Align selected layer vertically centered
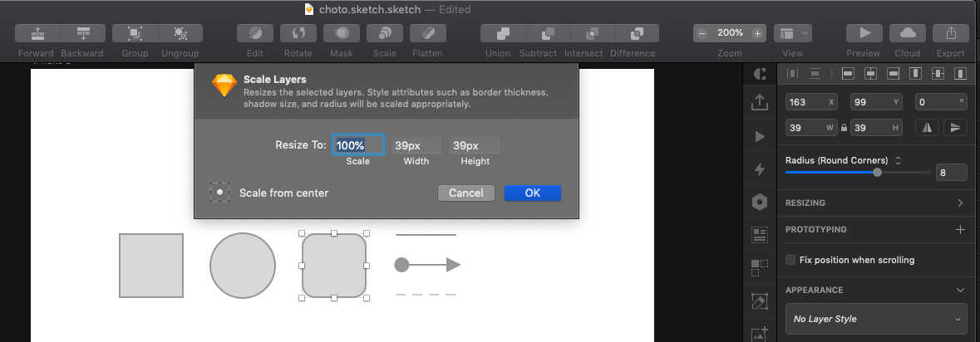Viewport: 980px width, 342px height. 938,74
